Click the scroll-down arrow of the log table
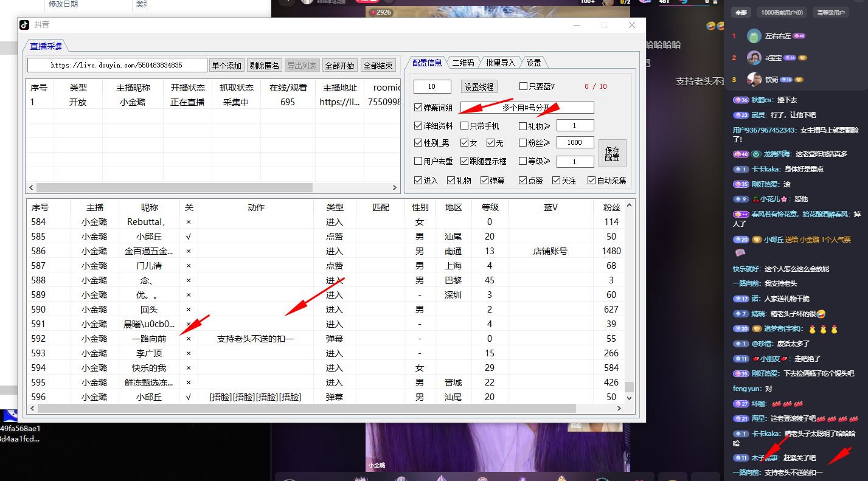The width and height of the screenshot is (868, 481). [x=630, y=398]
